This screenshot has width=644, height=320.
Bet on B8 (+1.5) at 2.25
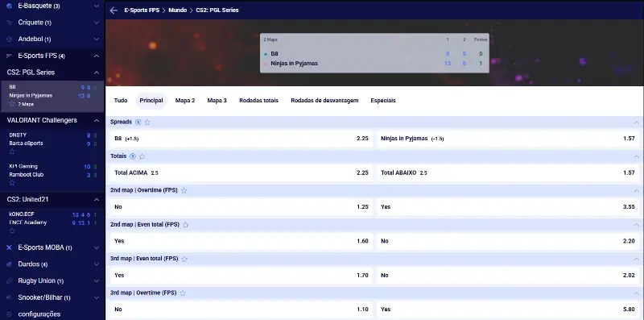pyautogui.click(x=241, y=139)
